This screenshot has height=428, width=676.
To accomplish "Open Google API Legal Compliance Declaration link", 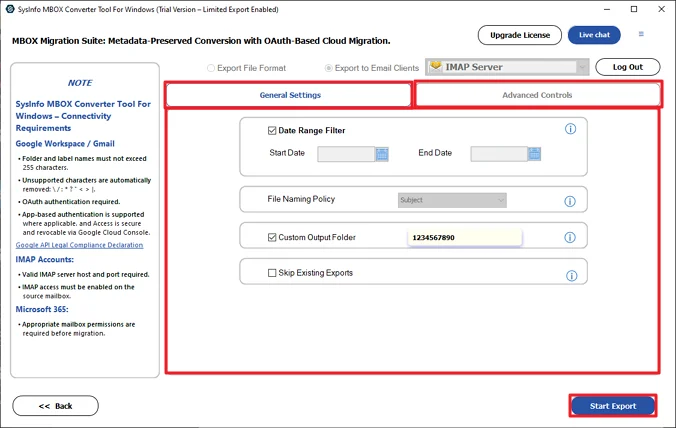I will [79, 245].
